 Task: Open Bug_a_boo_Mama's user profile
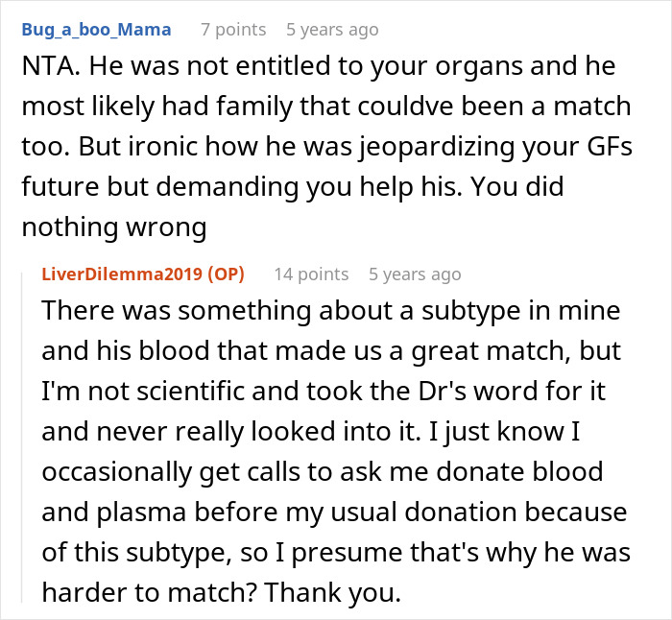click(x=95, y=30)
